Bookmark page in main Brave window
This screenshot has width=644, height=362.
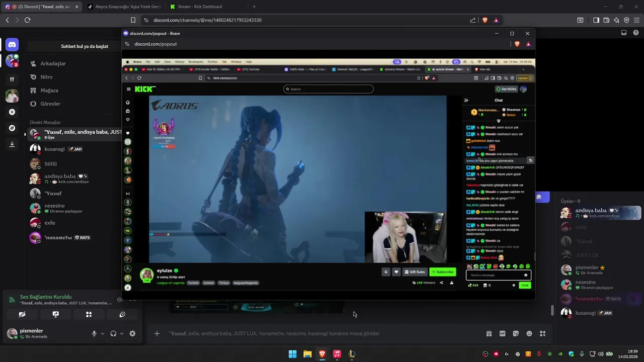click(x=133, y=20)
